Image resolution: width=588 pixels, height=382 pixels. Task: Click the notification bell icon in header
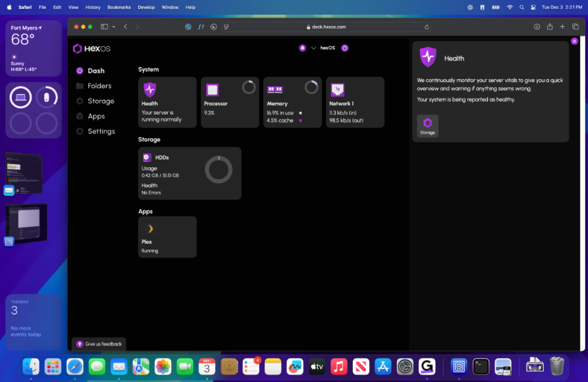[x=302, y=48]
